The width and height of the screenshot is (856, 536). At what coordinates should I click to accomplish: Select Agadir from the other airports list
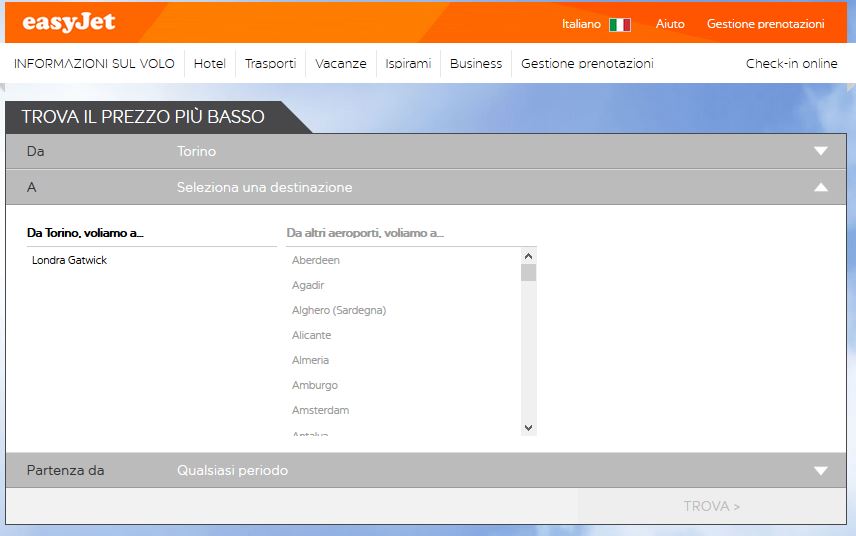tap(308, 285)
